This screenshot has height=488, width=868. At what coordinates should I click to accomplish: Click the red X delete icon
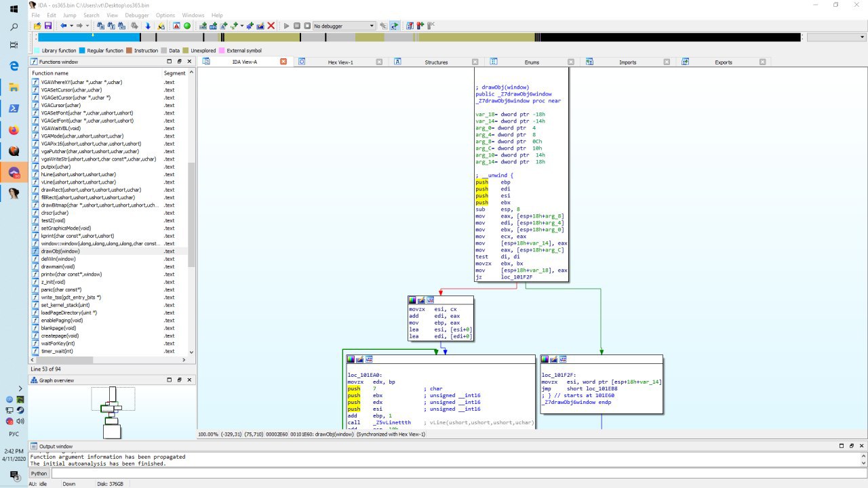[x=271, y=26]
